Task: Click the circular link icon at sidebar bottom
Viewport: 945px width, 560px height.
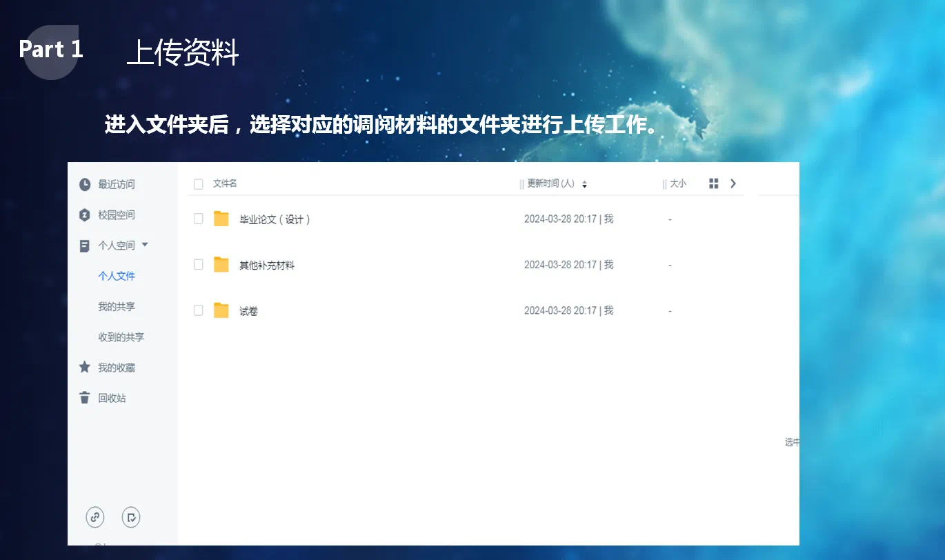Action: [x=94, y=517]
